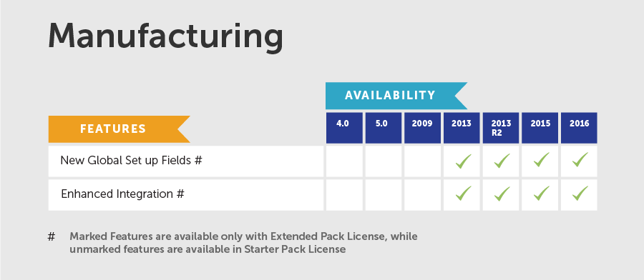Viewport: 644px width, 280px height.
Task: Select the 2009 version column header
Action: tap(422, 128)
